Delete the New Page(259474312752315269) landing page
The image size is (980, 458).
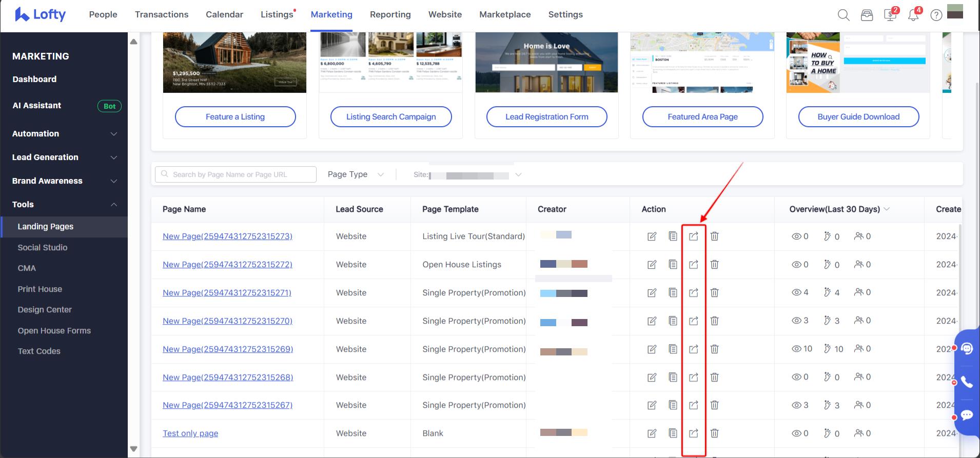[x=714, y=349]
